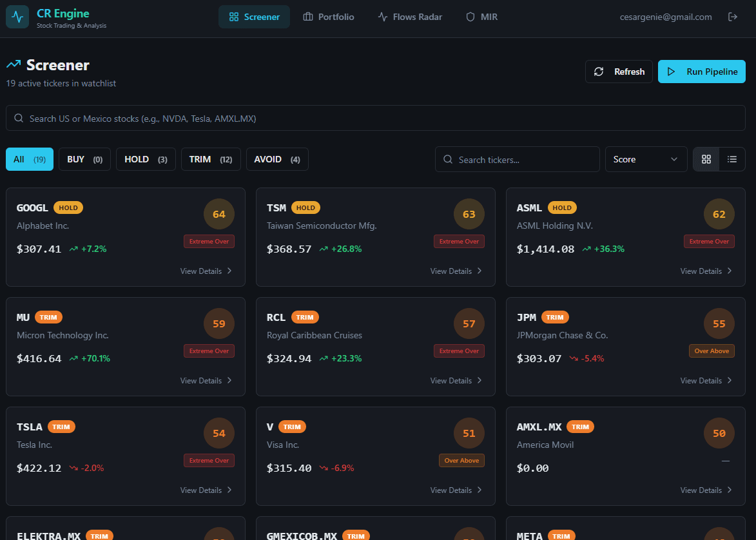Viewport: 756px width, 540px height.
Task: Open View Details for ASML
Action: (x=706, y=271)
